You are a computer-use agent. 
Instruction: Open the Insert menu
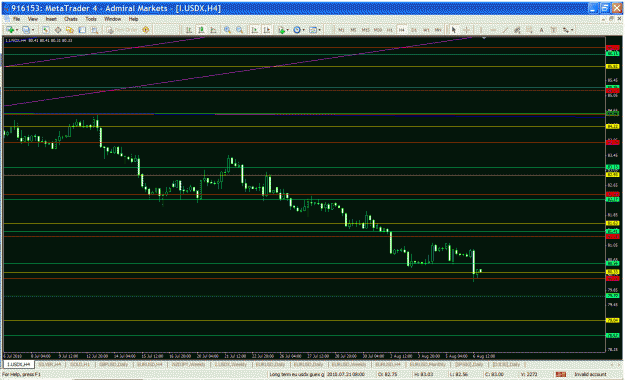pyautogui.click(x=51, y=19)
